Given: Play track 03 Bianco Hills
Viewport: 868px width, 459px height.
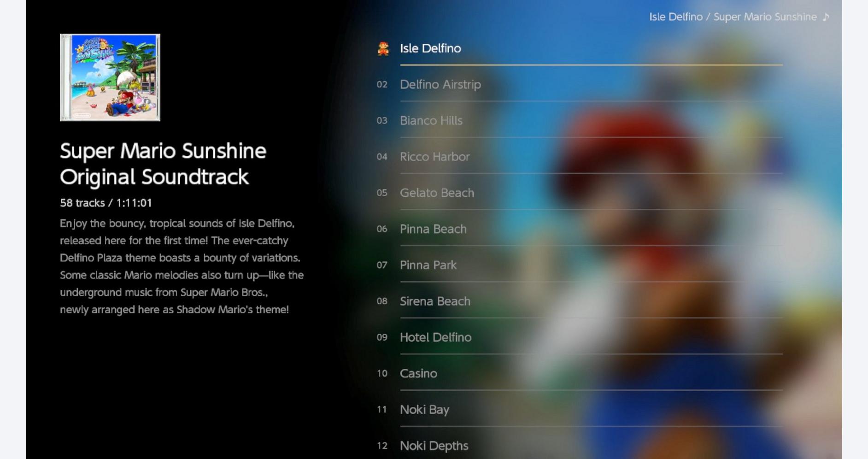Looking at the screenshot, I should click(431, 121).
